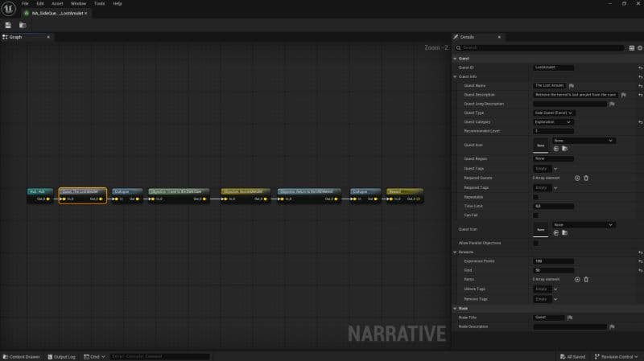Empty the Required Quests array with trash icon
The width and height of the screenshot is (644, 361).
point(586,178)
